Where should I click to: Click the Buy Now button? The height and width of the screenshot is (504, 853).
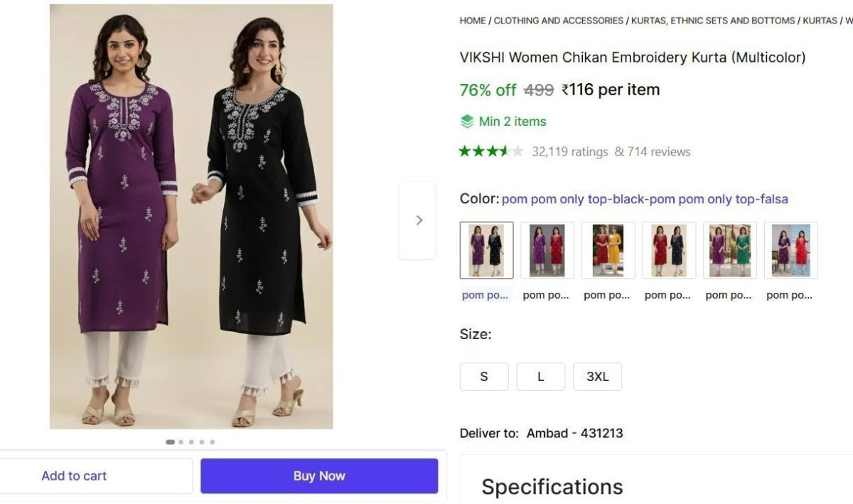pos(319,476)
